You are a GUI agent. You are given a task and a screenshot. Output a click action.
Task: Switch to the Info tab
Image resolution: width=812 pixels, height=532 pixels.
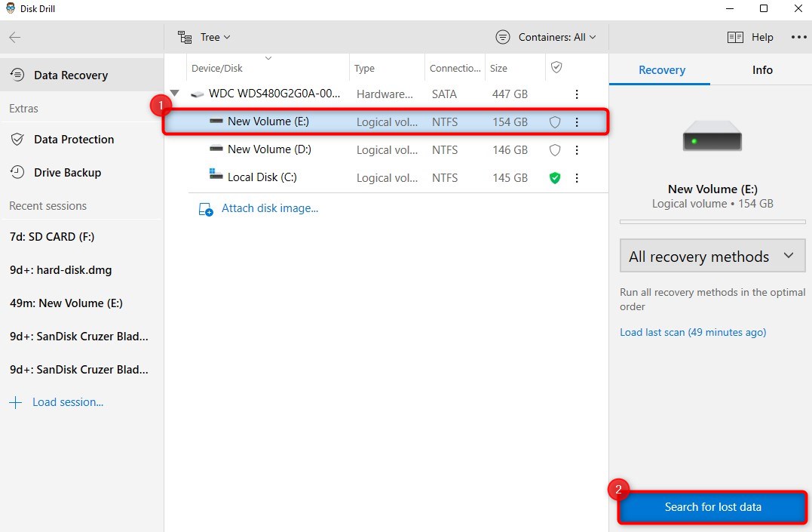point(761,70)
